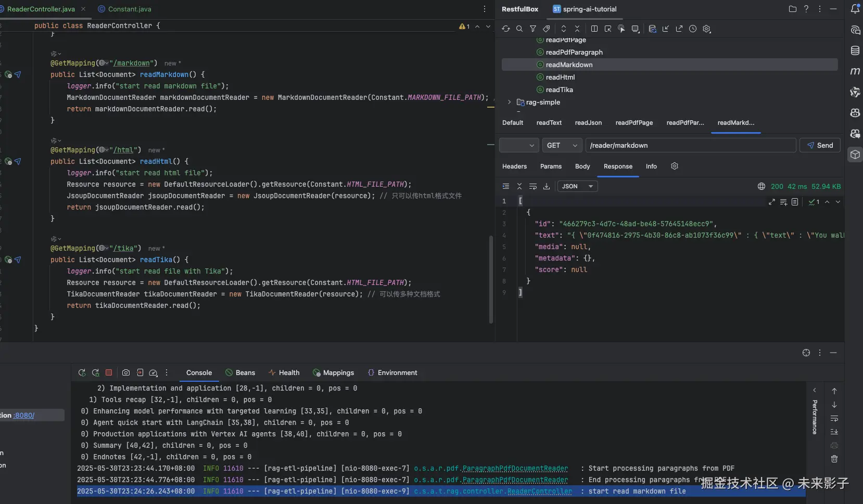This screenshot has width=863, height=504.
Task: Stop the running application with red square
Action: tap(109, 372)
